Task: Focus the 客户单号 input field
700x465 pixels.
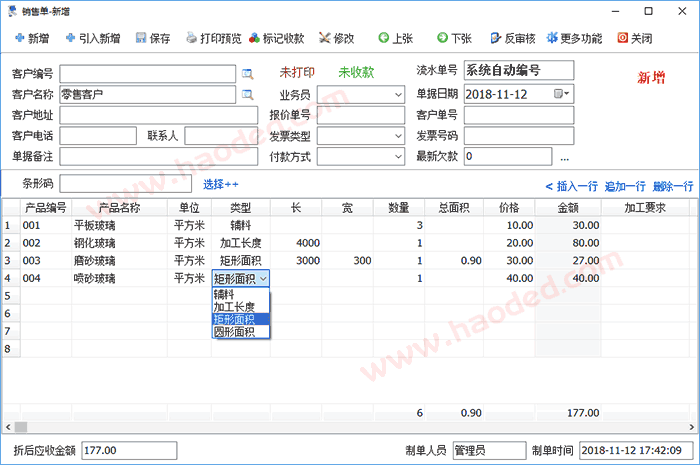Action: [x=519, y=115]
